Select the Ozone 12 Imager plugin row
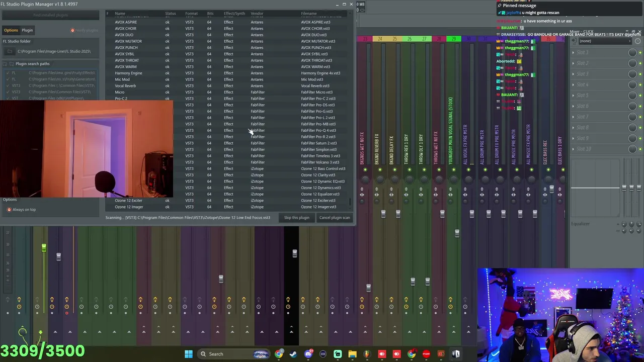 227,207
